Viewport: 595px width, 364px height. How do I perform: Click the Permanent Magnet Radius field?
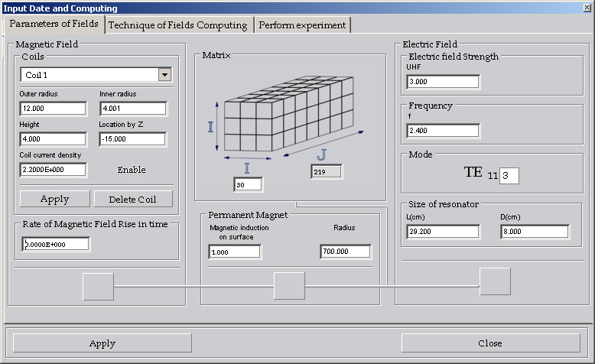point(346,252)
